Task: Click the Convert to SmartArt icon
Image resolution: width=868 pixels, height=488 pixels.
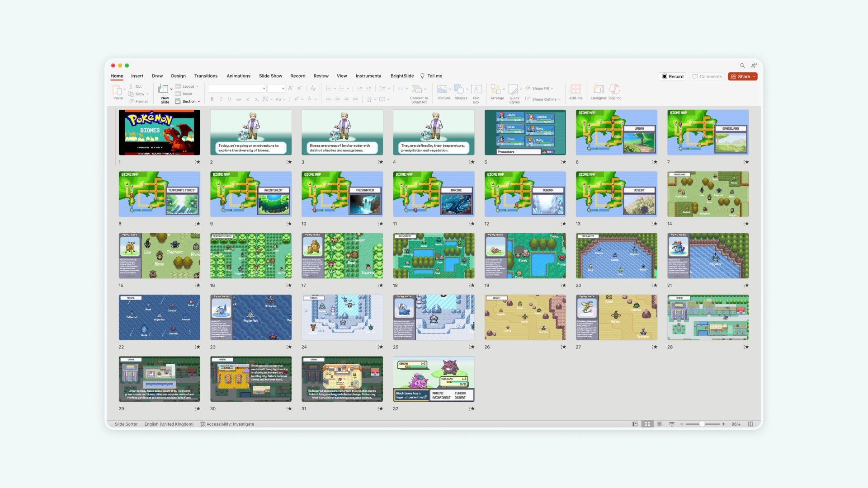Action: tap(417, 89)
